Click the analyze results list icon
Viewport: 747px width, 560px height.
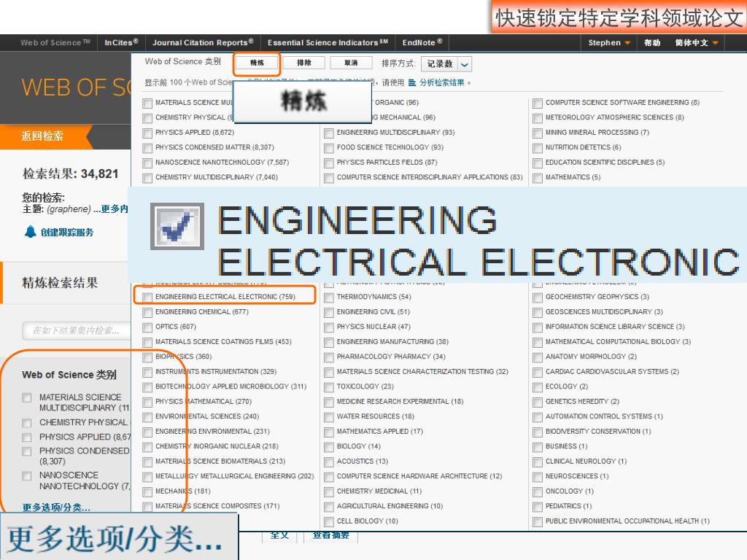point(412,82)
